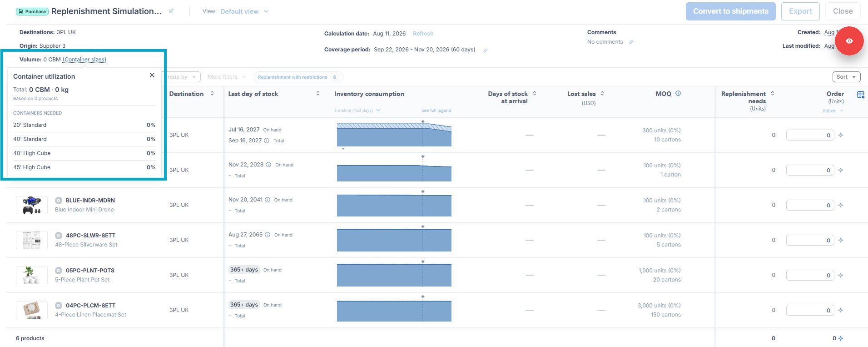Open More filters menu
868x347 pixels.
click(227, 77)
